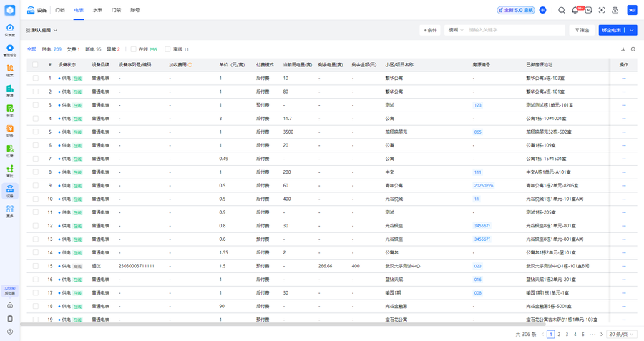Switch to the 账号 tab
Viewport: 644px width, 341px height.
(x=135, y=10)
